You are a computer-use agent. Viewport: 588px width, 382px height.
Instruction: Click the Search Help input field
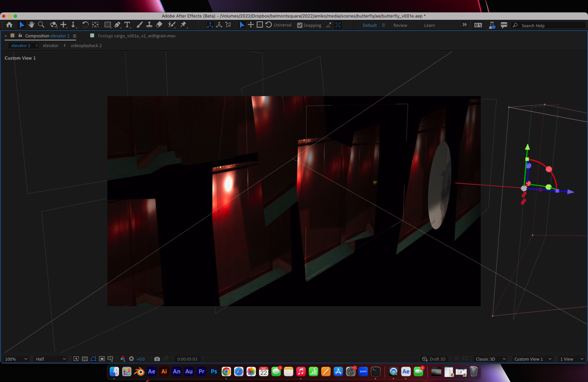(551, 25)
